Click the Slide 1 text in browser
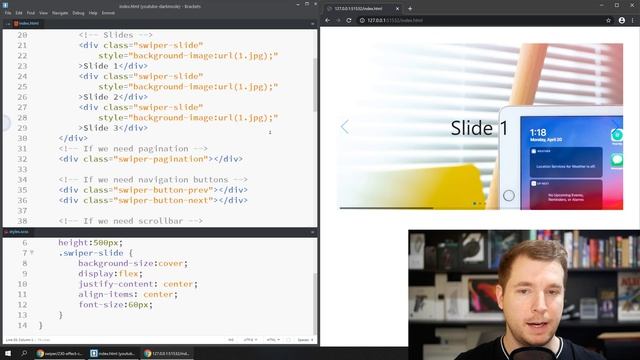The height and width of the screenshot is (360, 640). point(479,128)
